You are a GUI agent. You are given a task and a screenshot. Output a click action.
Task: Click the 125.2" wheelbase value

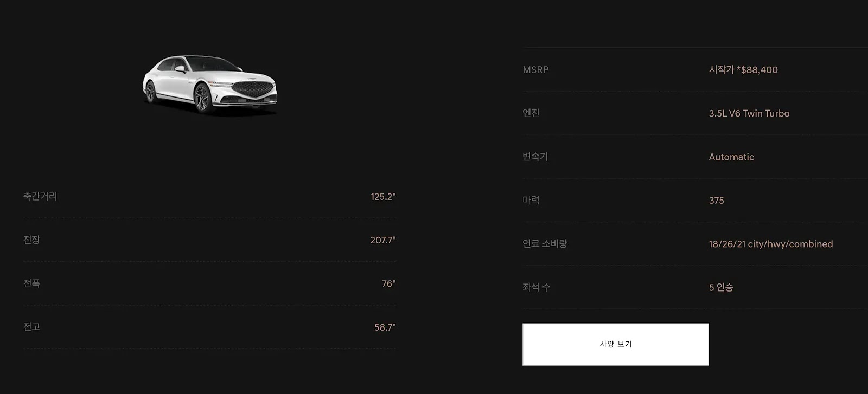pos(383,197)
